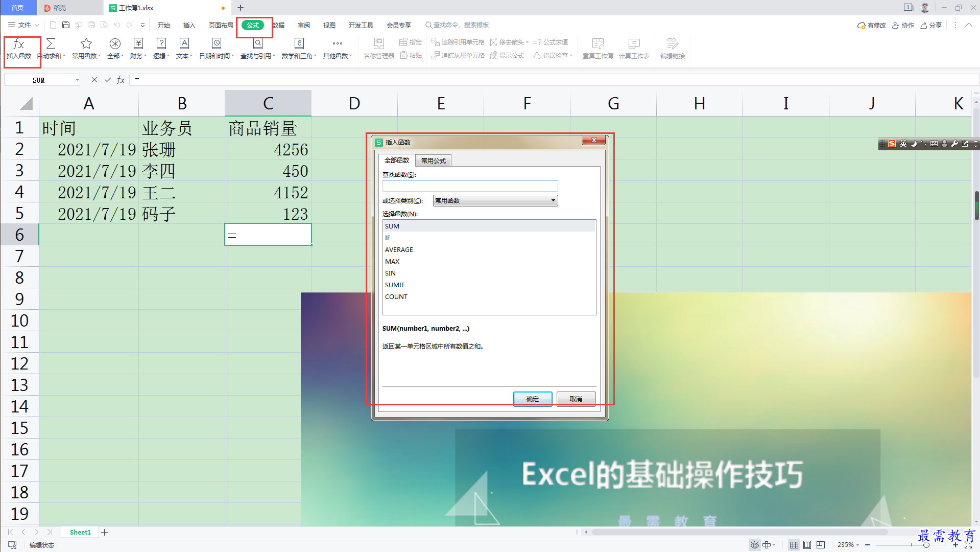Open the Name Manager tool
980x552 pixels.
coord(379,49)
